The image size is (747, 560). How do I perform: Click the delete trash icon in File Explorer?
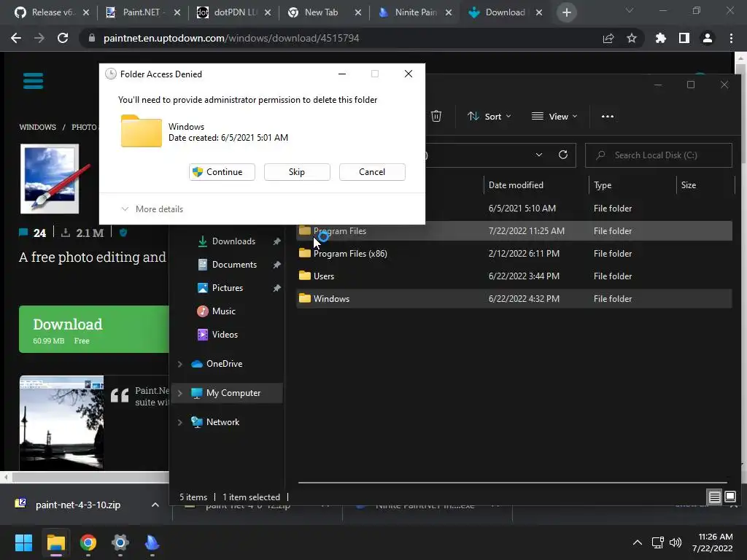(436, 116)
